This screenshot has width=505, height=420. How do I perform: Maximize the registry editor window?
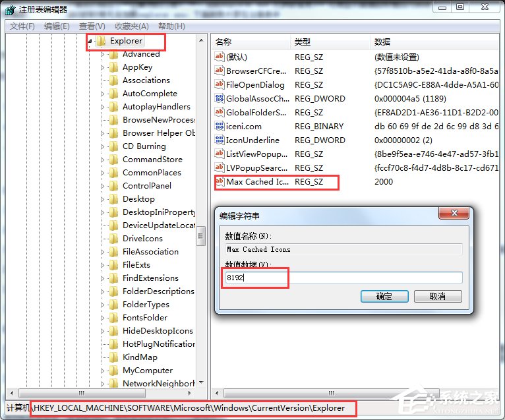(460, 7)
